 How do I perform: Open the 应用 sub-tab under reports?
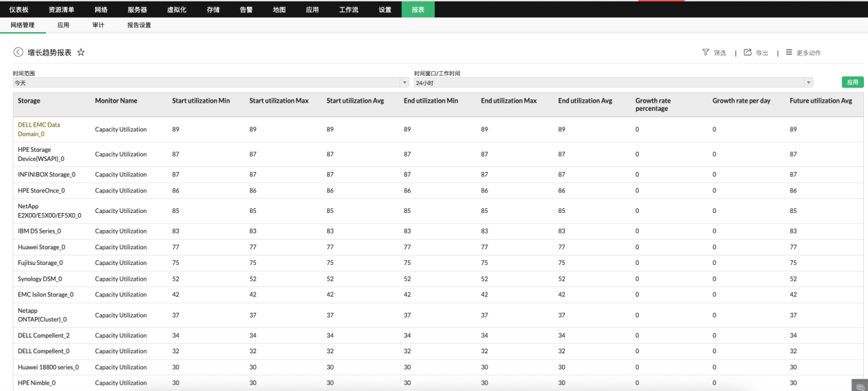64,25
